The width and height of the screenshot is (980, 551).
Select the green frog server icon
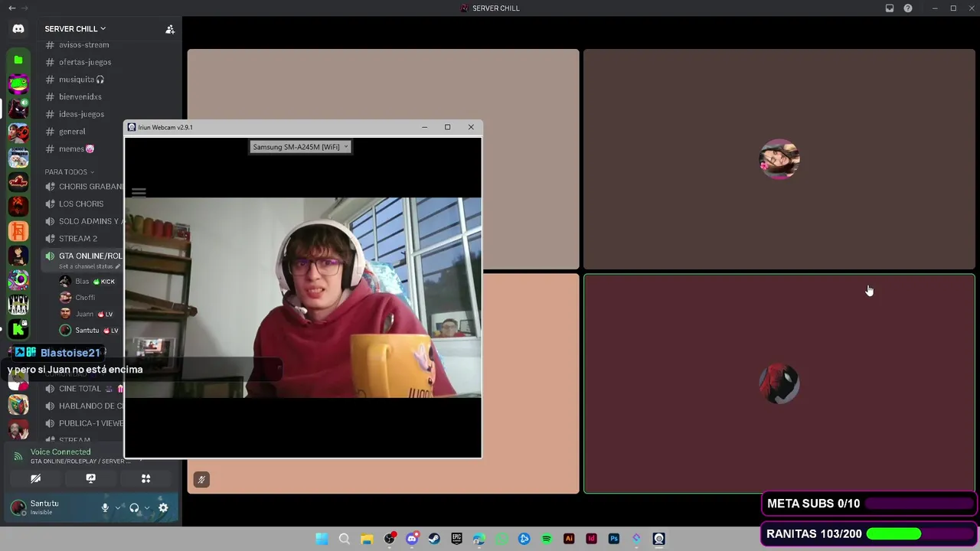click(x=18, y=84)
